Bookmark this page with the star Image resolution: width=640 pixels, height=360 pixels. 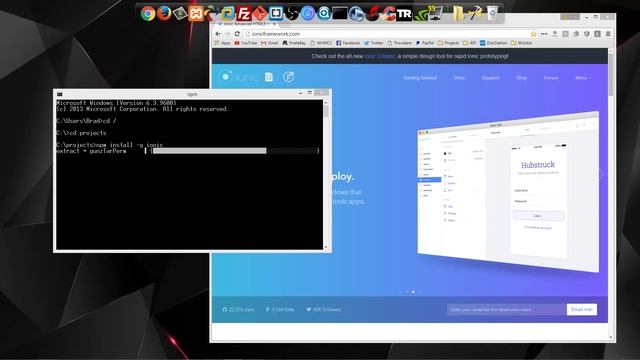point(533,34)
